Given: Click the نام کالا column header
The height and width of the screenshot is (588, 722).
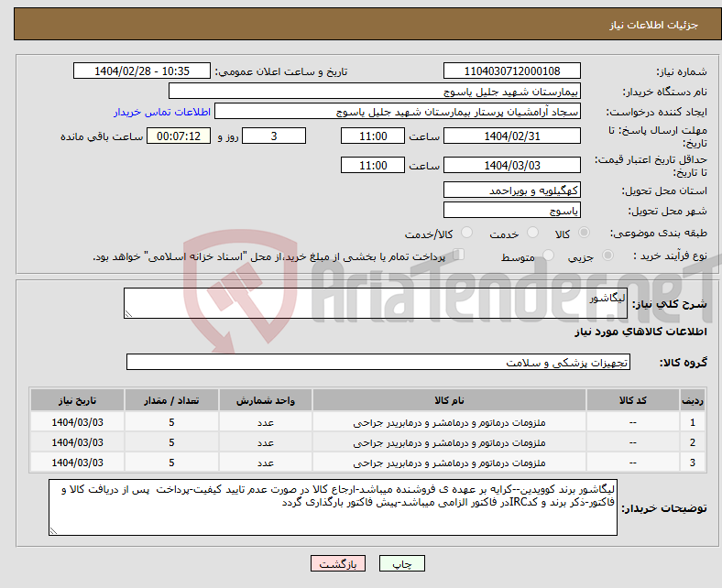Looking at the screenshot, I should [449, 400].
